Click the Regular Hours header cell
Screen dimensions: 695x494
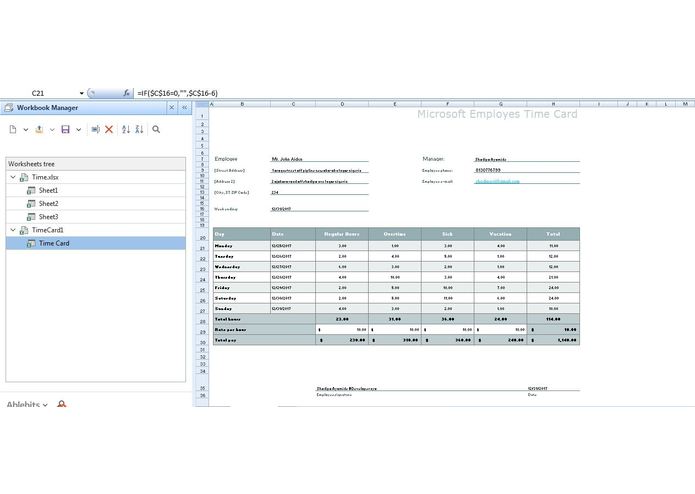[342, 234]
